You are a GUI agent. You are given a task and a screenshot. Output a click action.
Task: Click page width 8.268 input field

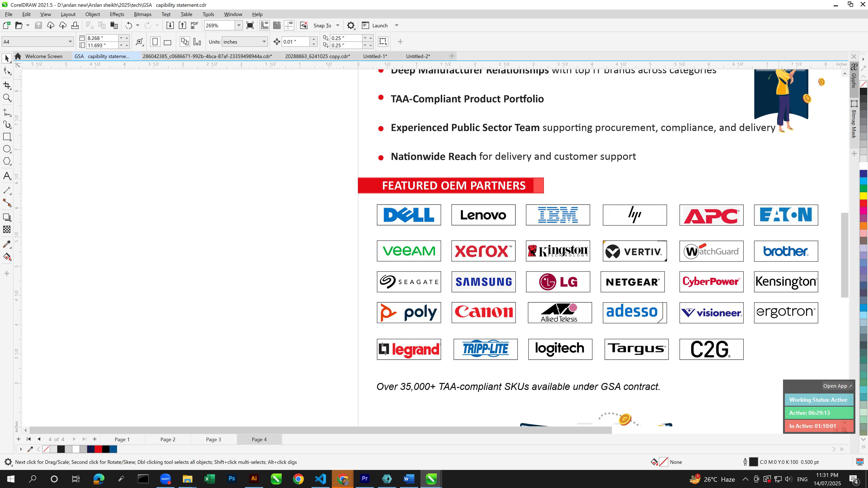102,38
